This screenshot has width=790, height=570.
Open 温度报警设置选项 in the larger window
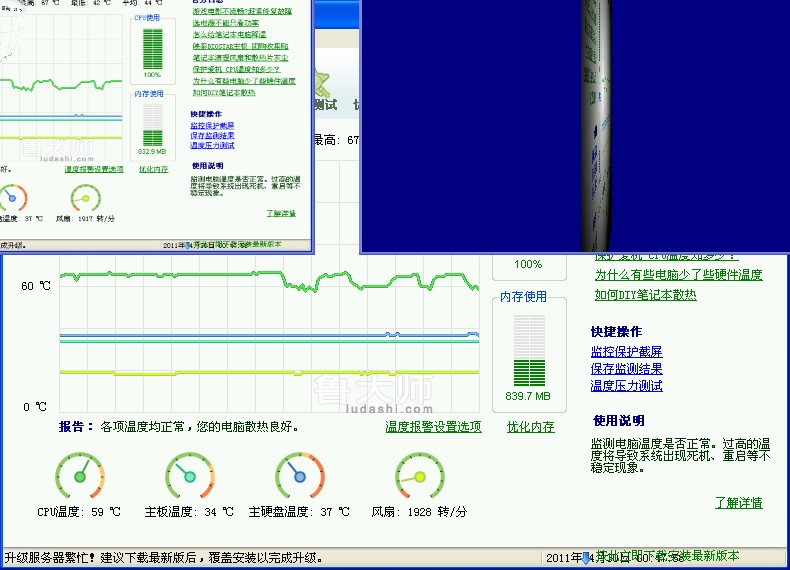433,427
